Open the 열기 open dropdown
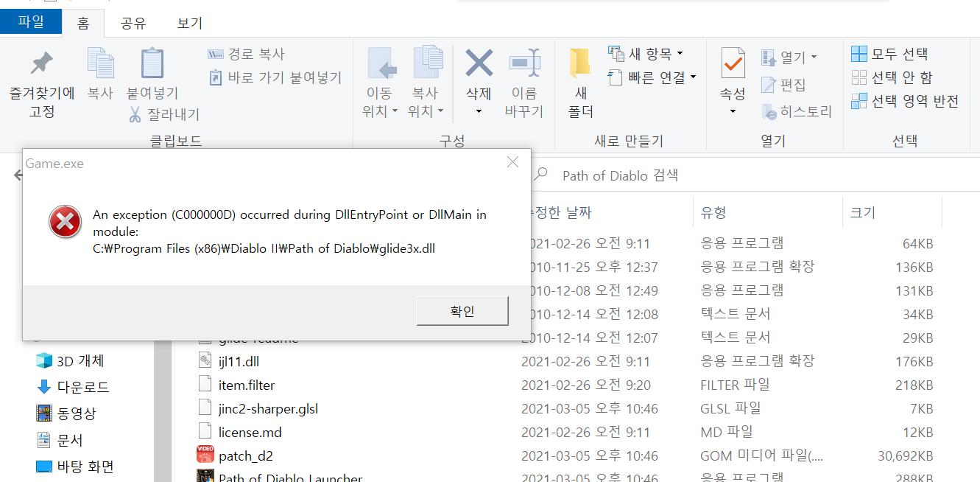 click(789, 57)
